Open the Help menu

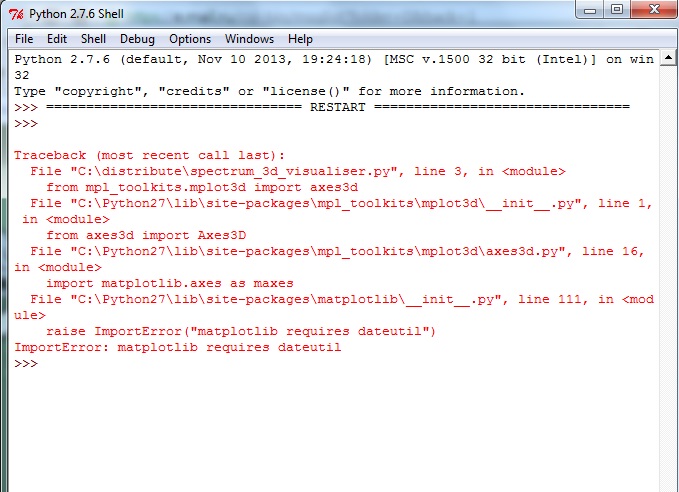[x=300, y=39]
